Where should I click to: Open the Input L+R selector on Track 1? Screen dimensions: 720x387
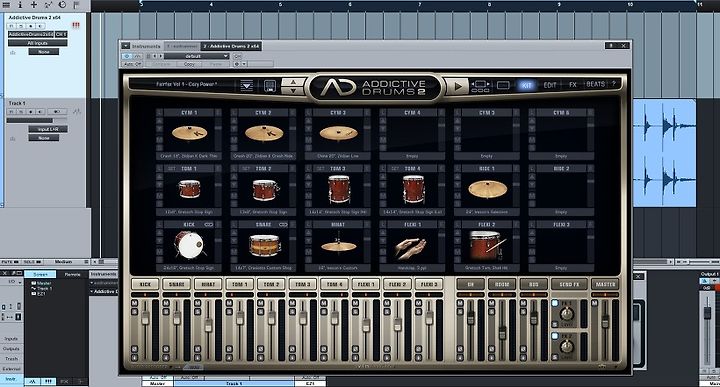pyautogui.click(x=48, y=129)
